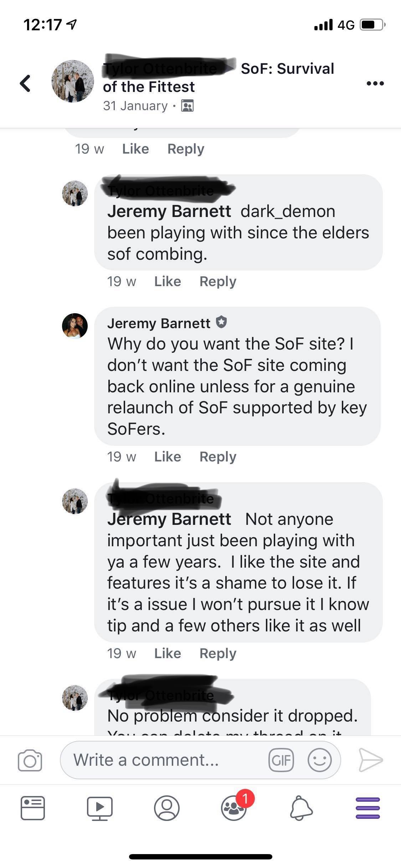Tap the camera icon beside comment box
Image resolution: width=401 pixels, height=868 pixels.
30,760
